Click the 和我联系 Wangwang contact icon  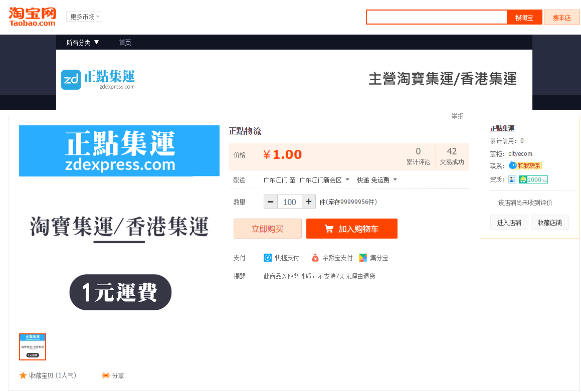tap(525, 165)
